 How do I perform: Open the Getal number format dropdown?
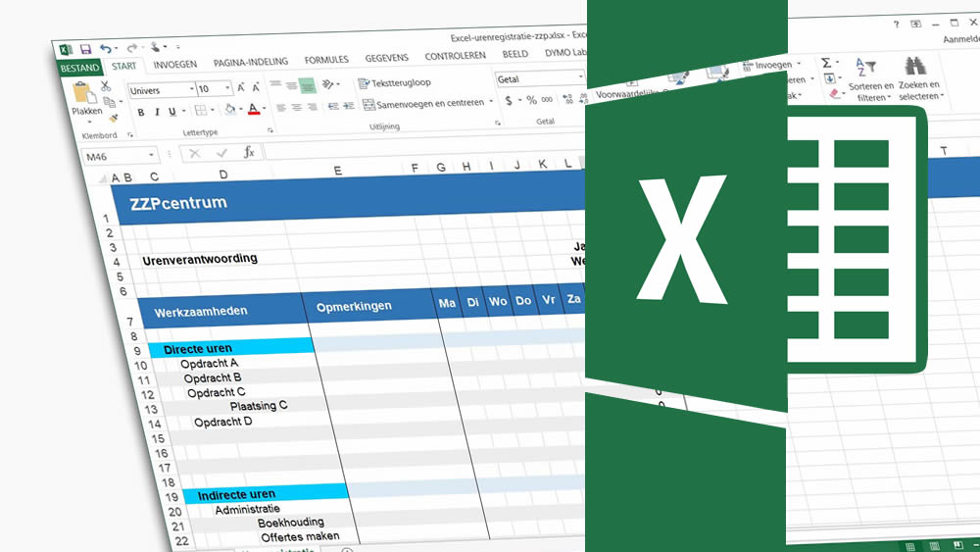coord(580,76)
